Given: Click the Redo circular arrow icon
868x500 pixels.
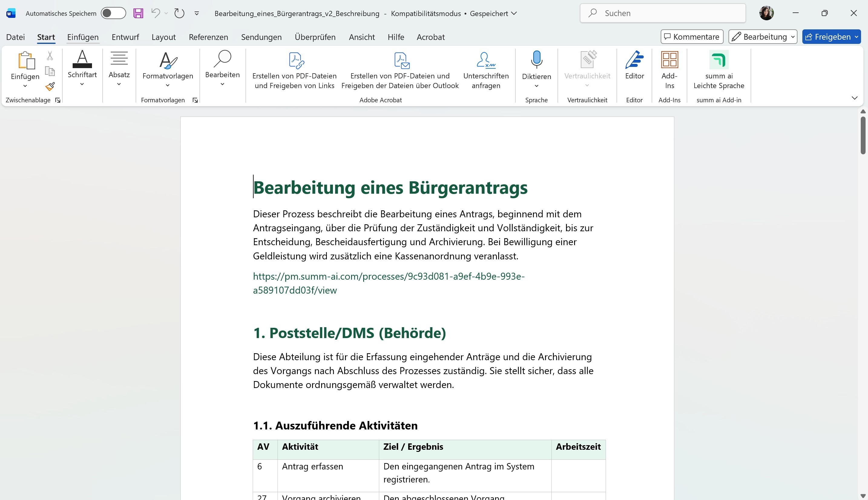Looking at the screenshot, I should click(x=179, y=13).
